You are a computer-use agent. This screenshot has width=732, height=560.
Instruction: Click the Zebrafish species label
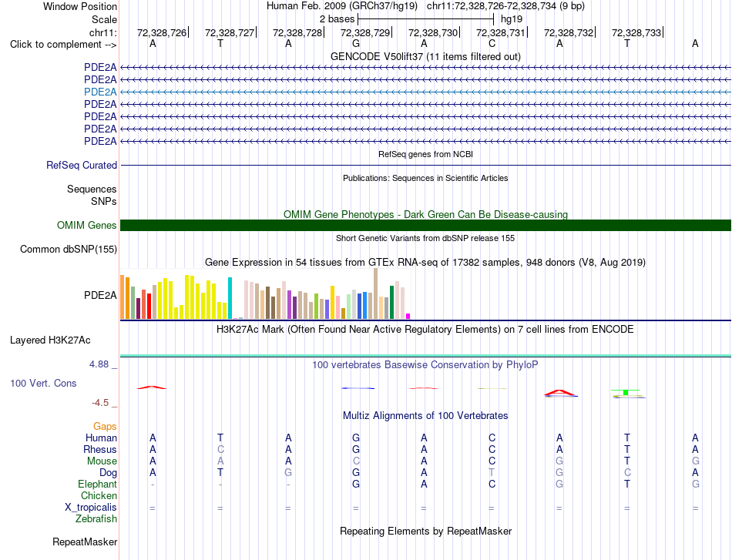tap(96, 519)
